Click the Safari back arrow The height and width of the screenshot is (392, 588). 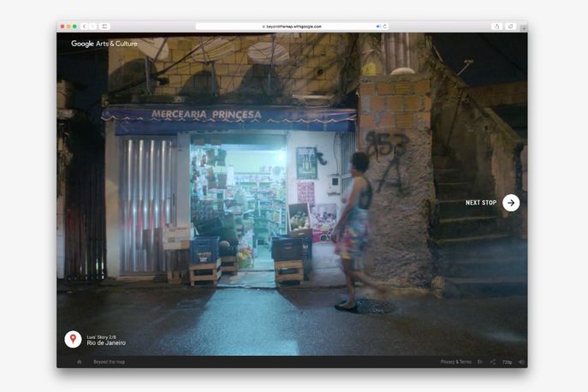coord(84,27)
